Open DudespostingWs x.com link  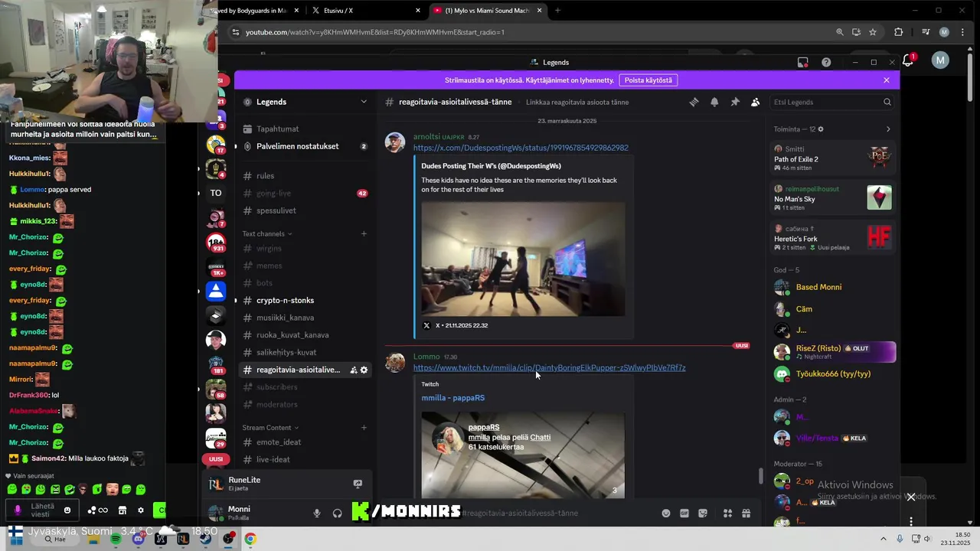521,148
